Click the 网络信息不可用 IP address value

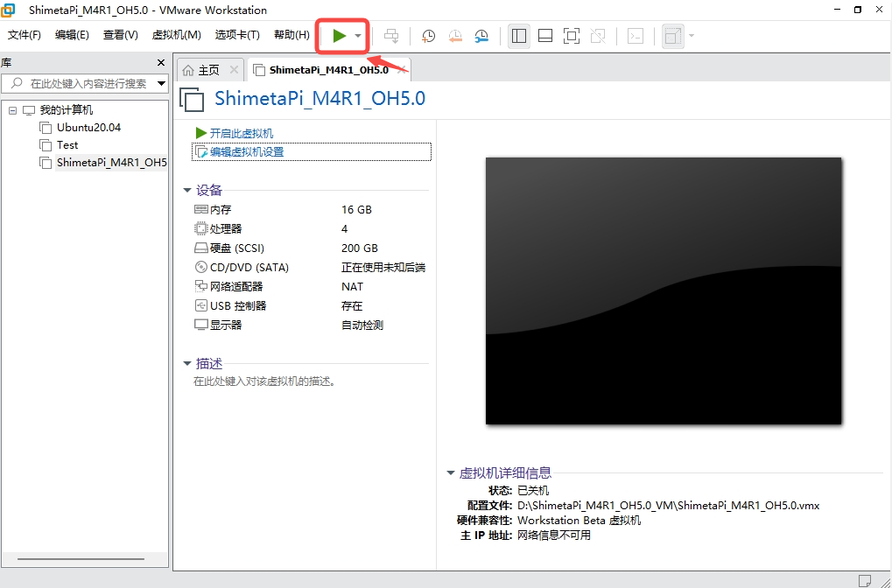click(554, 535)
